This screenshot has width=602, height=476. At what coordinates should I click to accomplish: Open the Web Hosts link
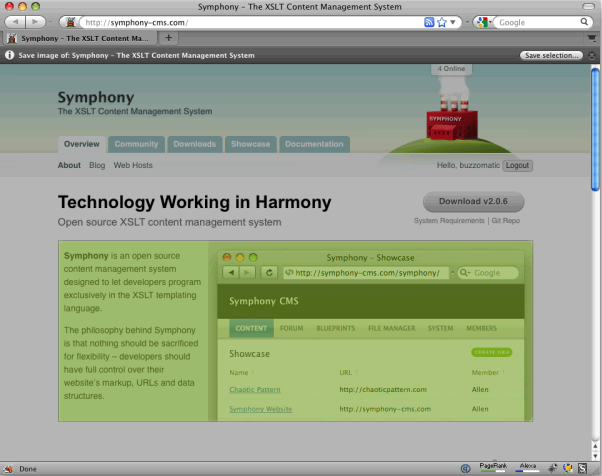click(133, 165)
